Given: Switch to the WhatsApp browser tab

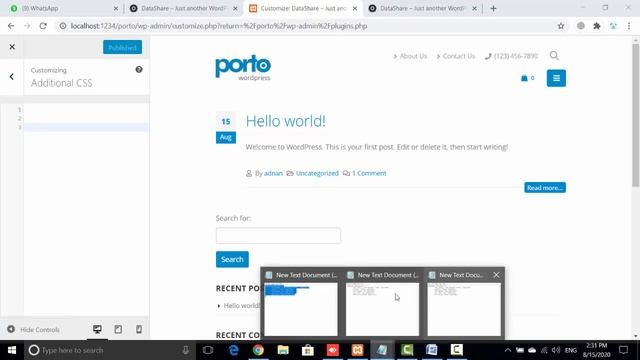Looking at the screenshot, I should (64, 8).
